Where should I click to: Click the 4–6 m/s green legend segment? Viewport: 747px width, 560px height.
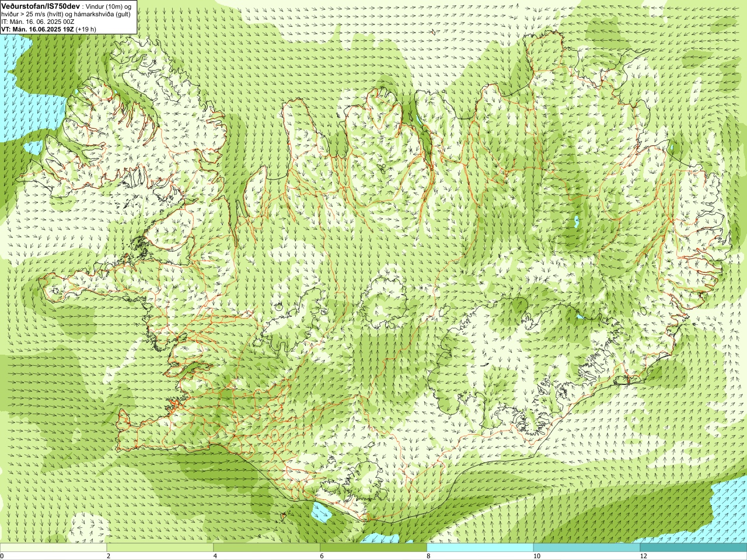click(x=267, y=548)
